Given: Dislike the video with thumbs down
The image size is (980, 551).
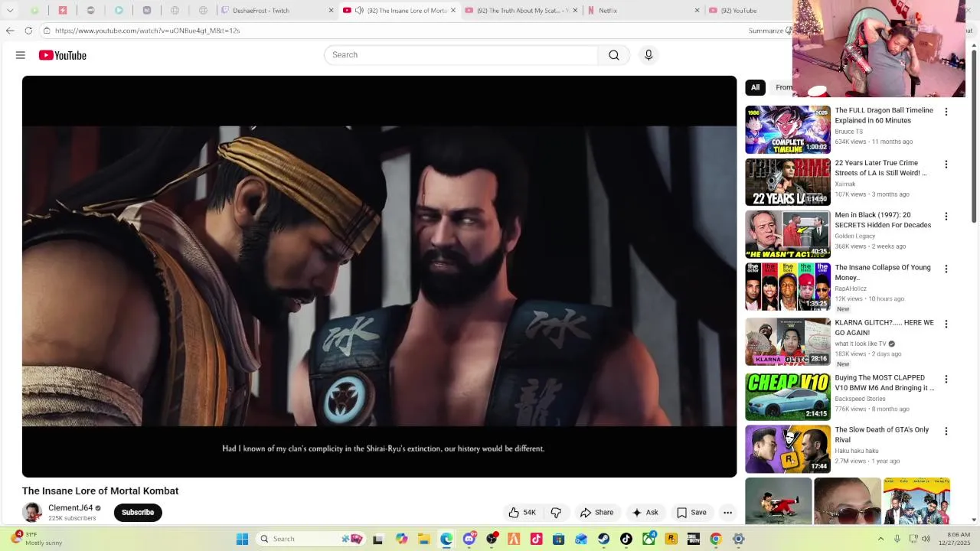Looking at the screenshot, I should (557, 513).
